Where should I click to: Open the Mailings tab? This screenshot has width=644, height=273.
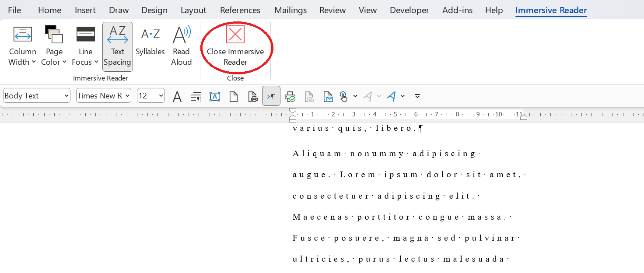tap(290, 10)
